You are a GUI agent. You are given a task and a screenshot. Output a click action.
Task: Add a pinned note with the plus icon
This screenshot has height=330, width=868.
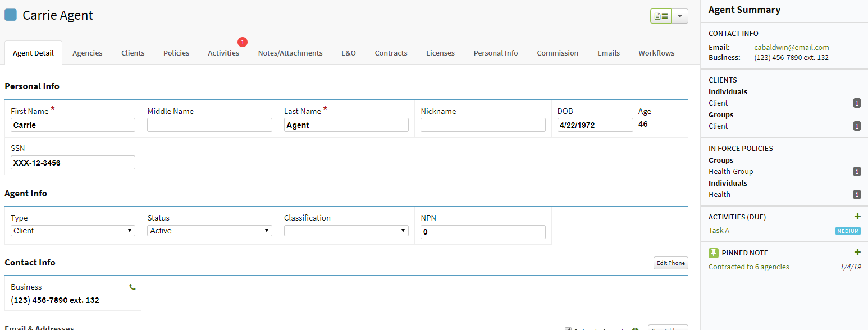click(x=857, y=252)
